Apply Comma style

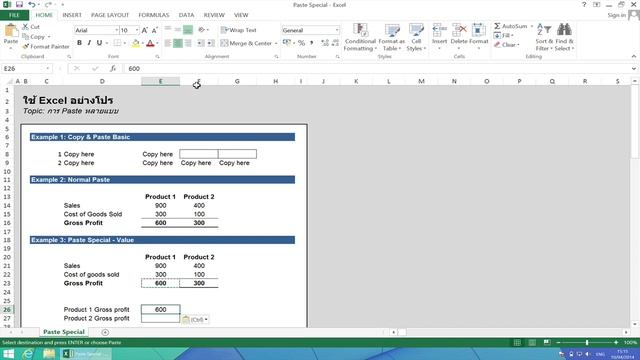tap(311, 43)
